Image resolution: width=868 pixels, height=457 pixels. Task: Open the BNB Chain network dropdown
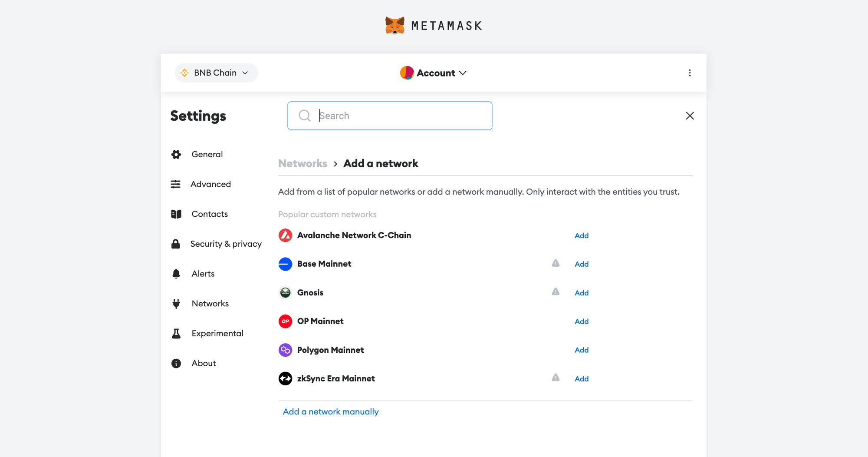click(x=216, y=73)
